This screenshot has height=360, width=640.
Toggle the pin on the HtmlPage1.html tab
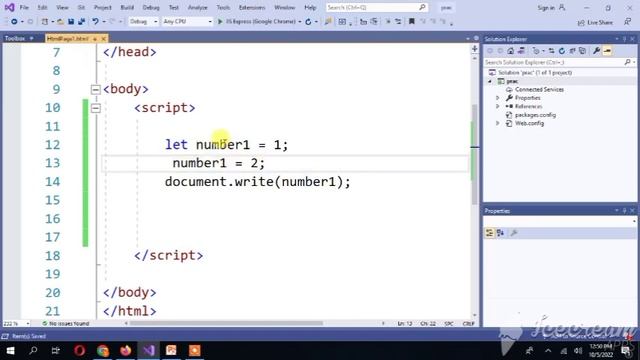point(95,39)
